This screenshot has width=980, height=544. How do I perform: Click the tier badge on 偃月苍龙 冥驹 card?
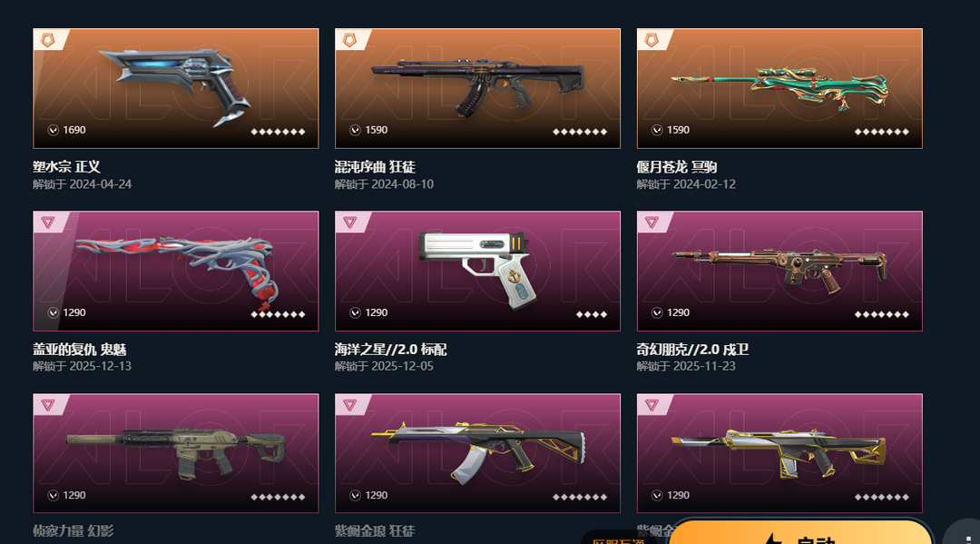[652, 40]
